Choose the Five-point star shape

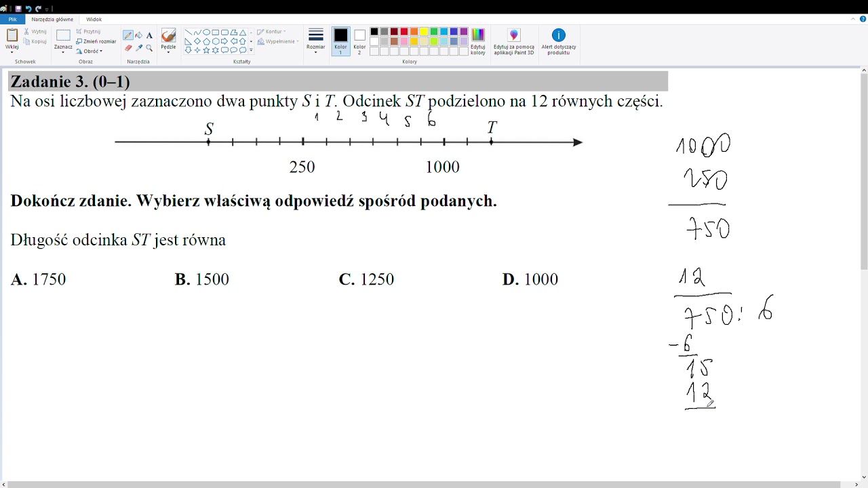click(x=206, y=50)
